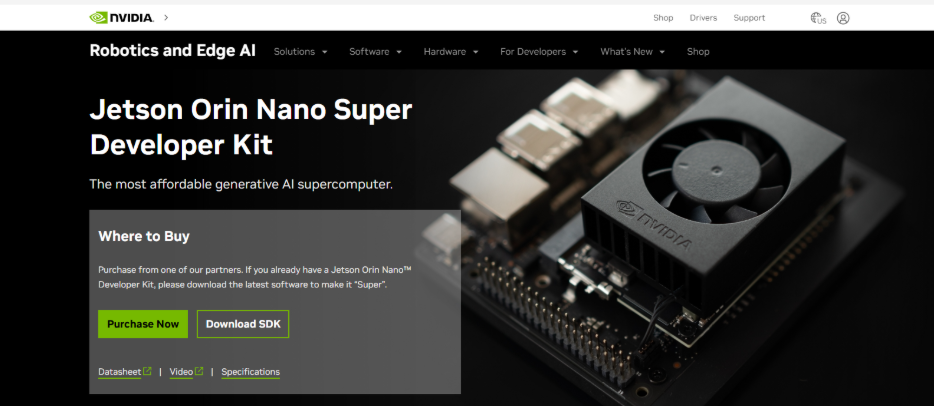Image resolution: width=934 pixels, height=406 pixels.
Task: Open the region selector globe icon
Action: 818,18
